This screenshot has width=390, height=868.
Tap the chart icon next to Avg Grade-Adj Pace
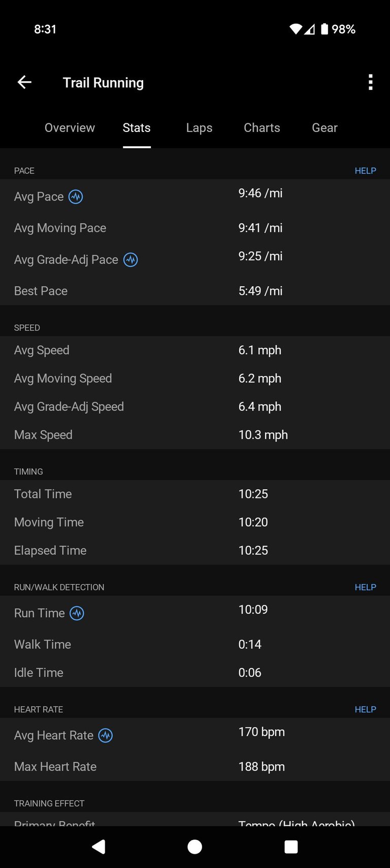pos(131,260)
